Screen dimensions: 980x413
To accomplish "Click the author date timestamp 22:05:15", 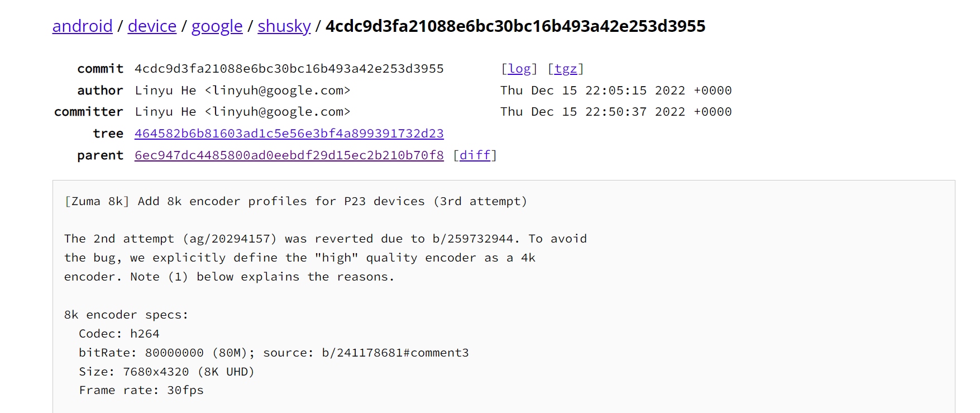I will 615,91.
